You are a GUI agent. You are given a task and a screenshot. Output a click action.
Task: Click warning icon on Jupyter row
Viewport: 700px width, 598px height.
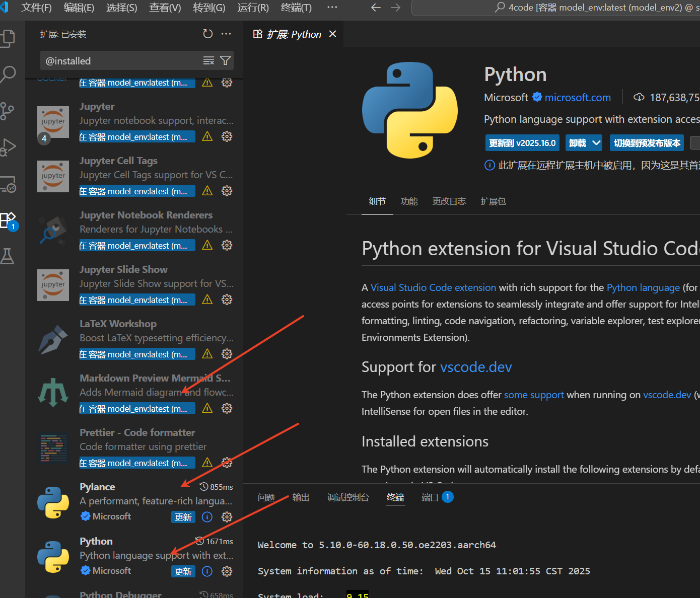pyautogui.click(x=207, y=136)
